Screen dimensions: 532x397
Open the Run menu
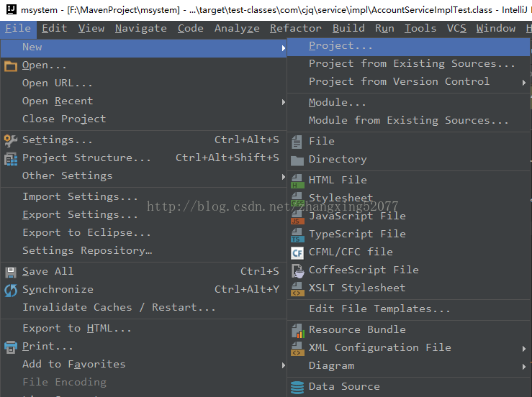coord(384,29)
